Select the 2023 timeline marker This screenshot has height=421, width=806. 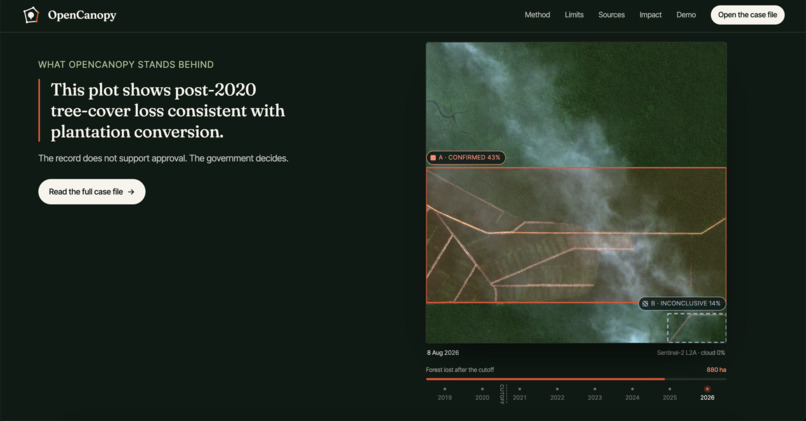595,394
